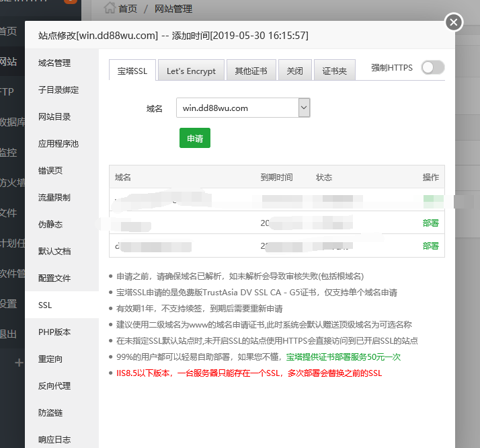Open 设置 in the background sidebar
Image resolution: width=480 pixels, height=448 pixels.
(x=8, y=304)
